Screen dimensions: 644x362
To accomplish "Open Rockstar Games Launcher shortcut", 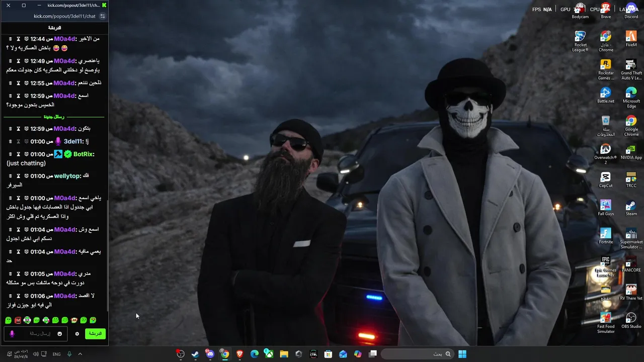I will coord(606,69).
